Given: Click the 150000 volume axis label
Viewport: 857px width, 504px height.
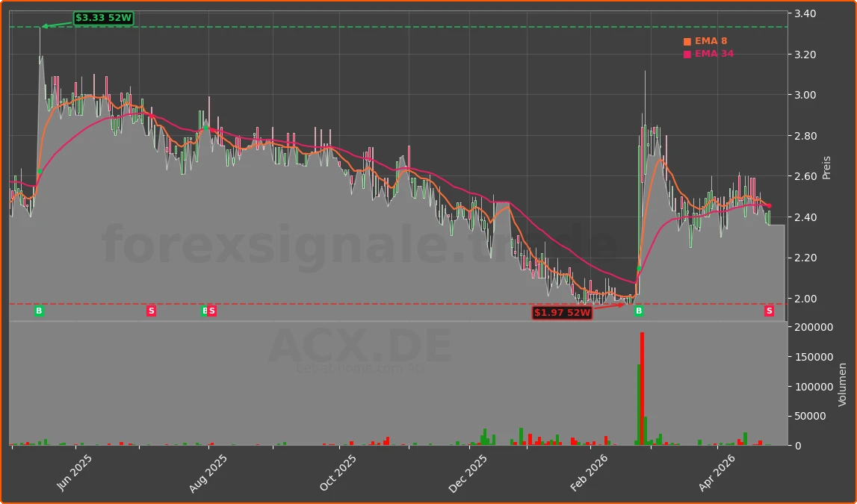Looking at the screenshot, I should [814, 357].
